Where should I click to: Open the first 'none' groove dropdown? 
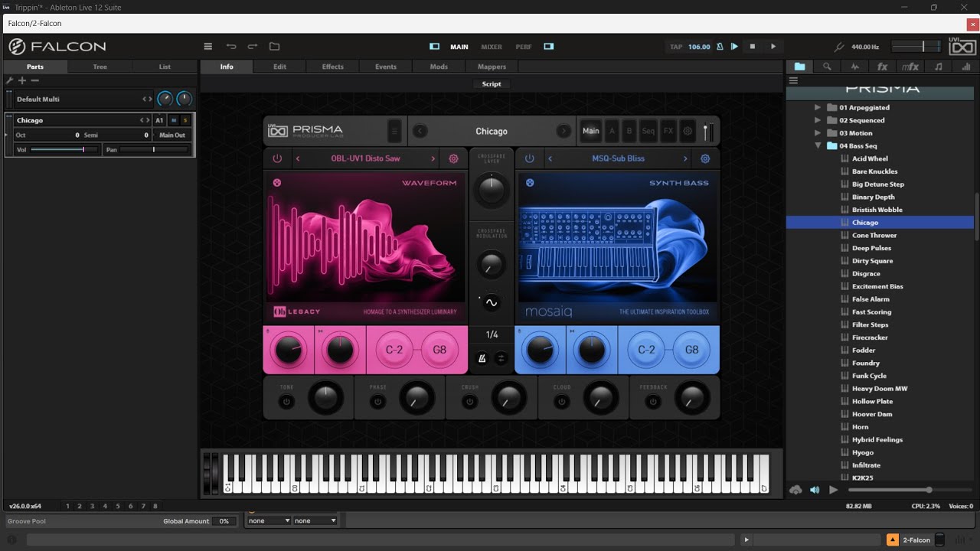tap(269, 520)
